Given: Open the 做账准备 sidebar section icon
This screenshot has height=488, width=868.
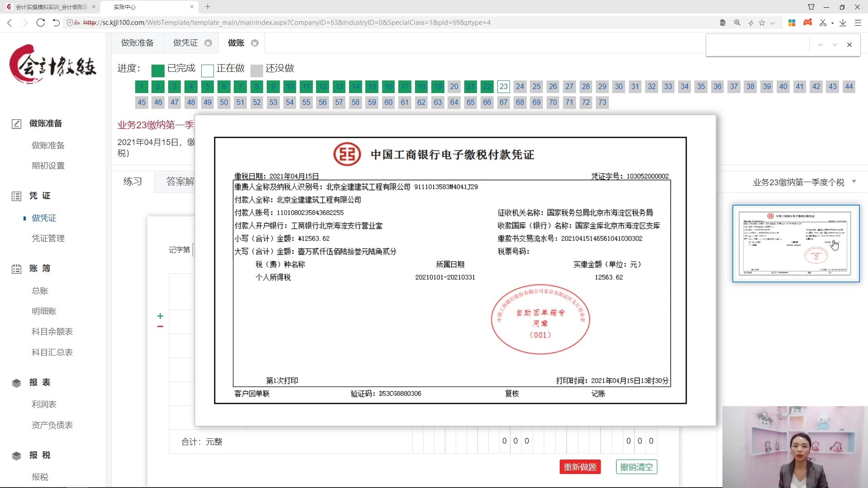Looking at the screenshot, I should 16,124.
